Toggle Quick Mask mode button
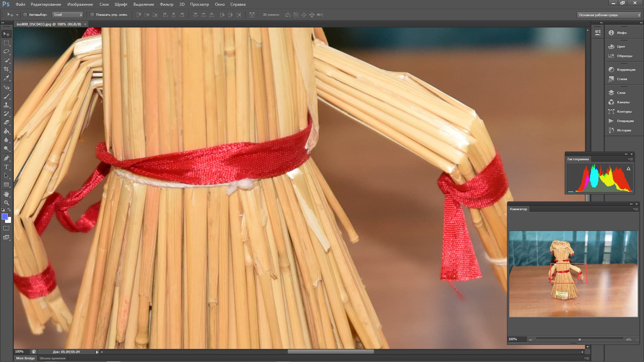 click(6, 228)
